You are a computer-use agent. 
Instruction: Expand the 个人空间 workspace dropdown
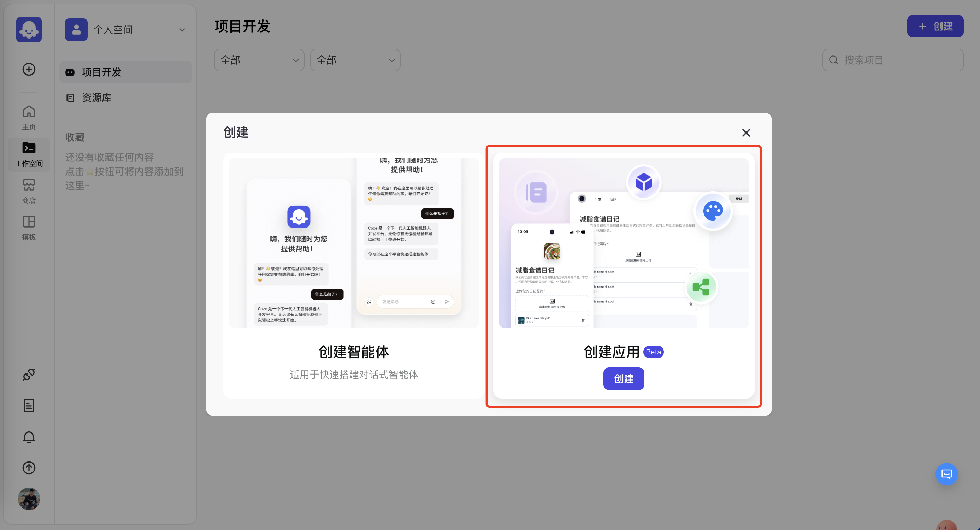point(125,30)
